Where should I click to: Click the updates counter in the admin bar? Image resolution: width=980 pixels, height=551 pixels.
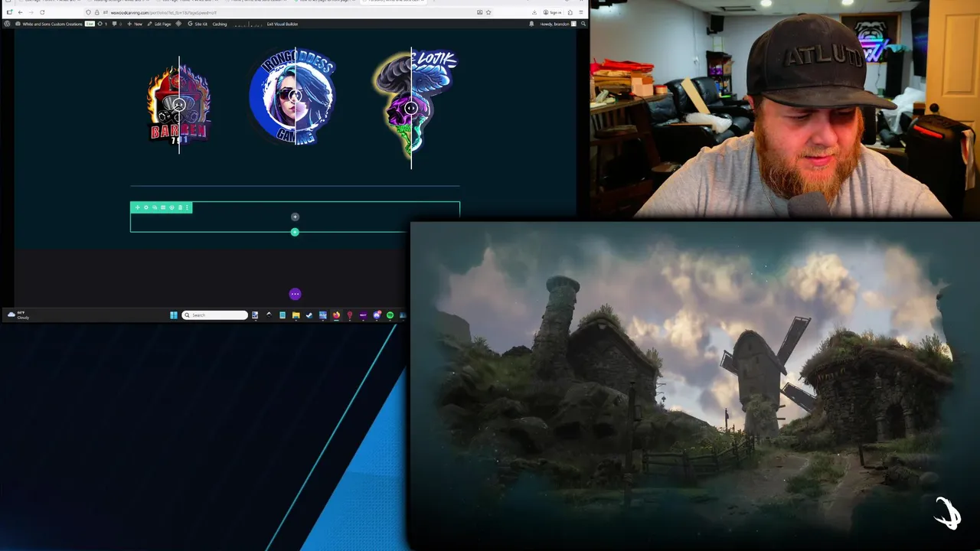point(103,24)
